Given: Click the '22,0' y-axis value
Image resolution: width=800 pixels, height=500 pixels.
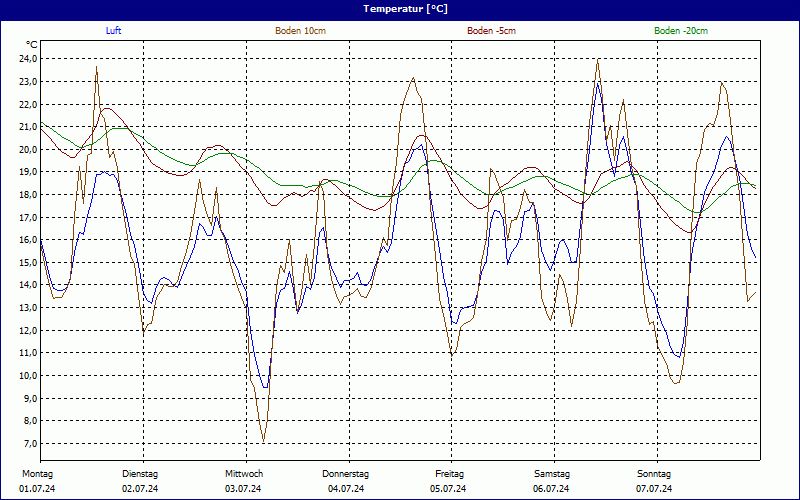Looking at the screenshot, I should pos(29,104).
